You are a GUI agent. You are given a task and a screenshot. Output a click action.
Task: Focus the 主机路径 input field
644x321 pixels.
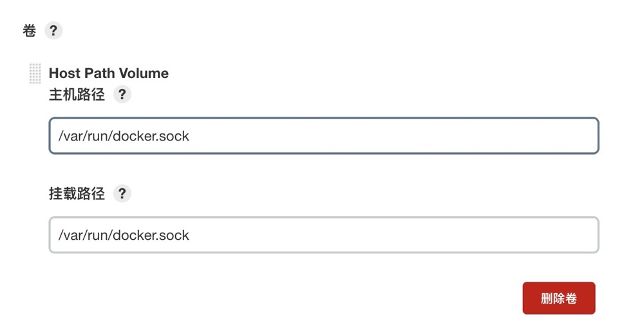click(x=323, y=136)
